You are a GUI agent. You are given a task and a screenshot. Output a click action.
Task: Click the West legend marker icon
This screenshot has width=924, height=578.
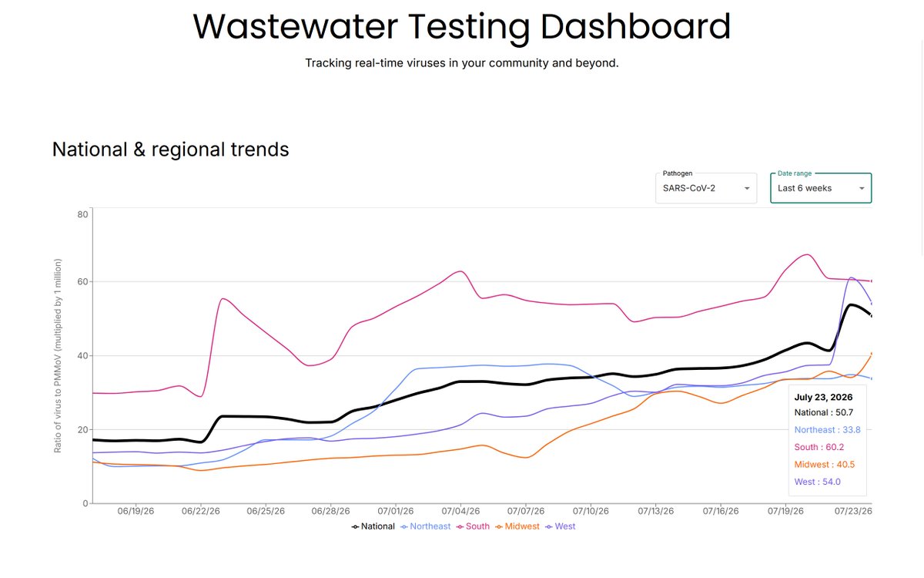(549, 526)
